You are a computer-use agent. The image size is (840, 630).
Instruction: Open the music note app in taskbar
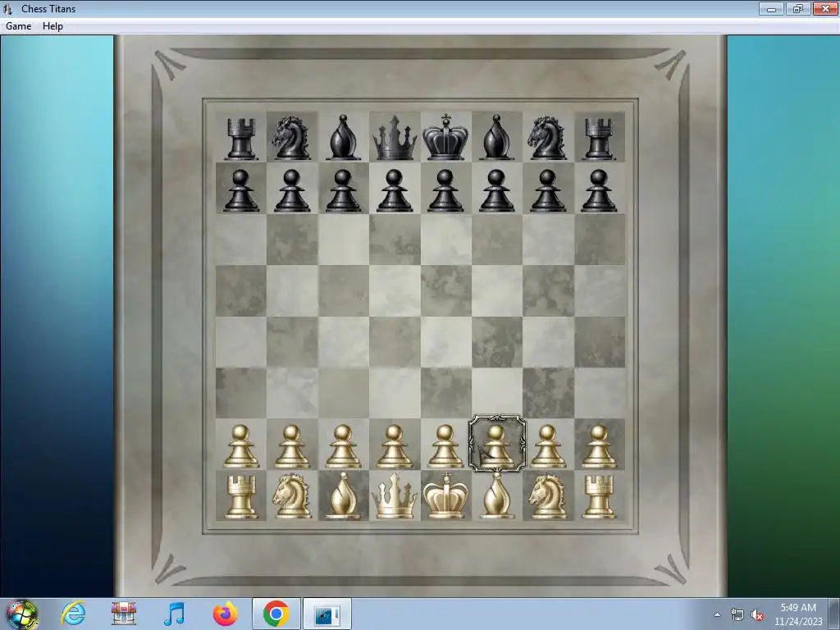click(175, 614)
